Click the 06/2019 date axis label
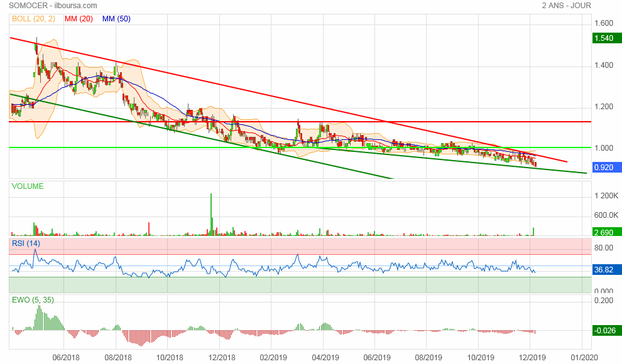Screen dimensions: 622x364 (377, 358)
